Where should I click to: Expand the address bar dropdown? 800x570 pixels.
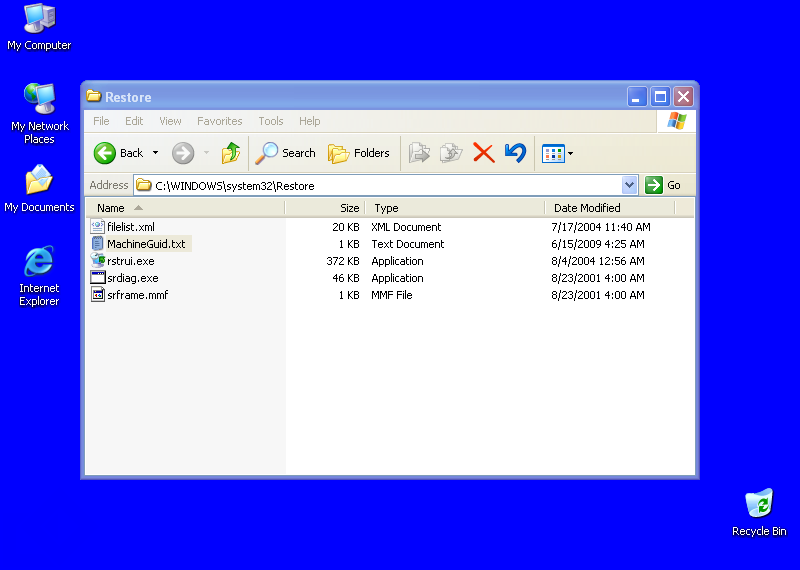click(x=630, y=185)
